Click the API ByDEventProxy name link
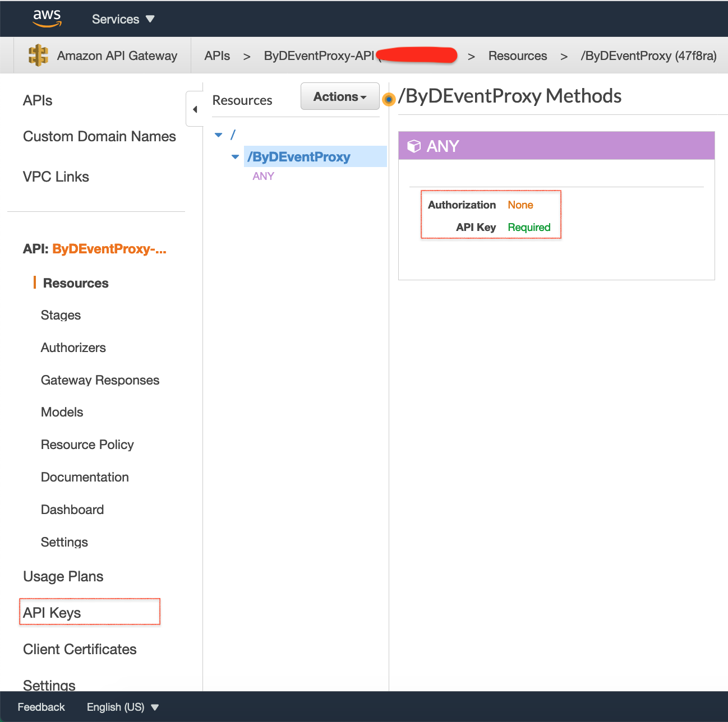This screenshot has height=722, width=728. (109, 249)
